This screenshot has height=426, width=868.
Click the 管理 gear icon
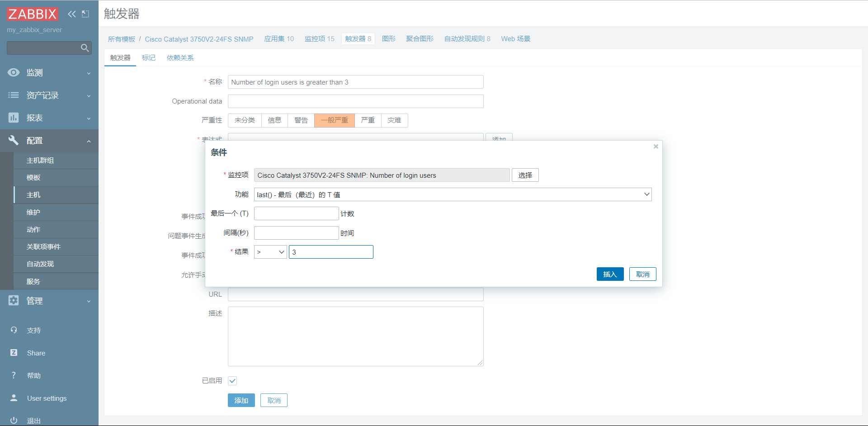click(x=14, y=300)
